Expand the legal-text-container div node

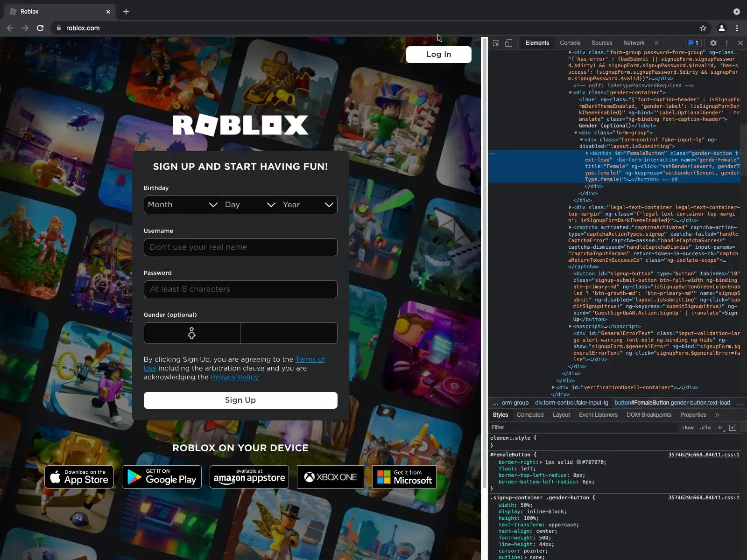(x=570, y=208)
